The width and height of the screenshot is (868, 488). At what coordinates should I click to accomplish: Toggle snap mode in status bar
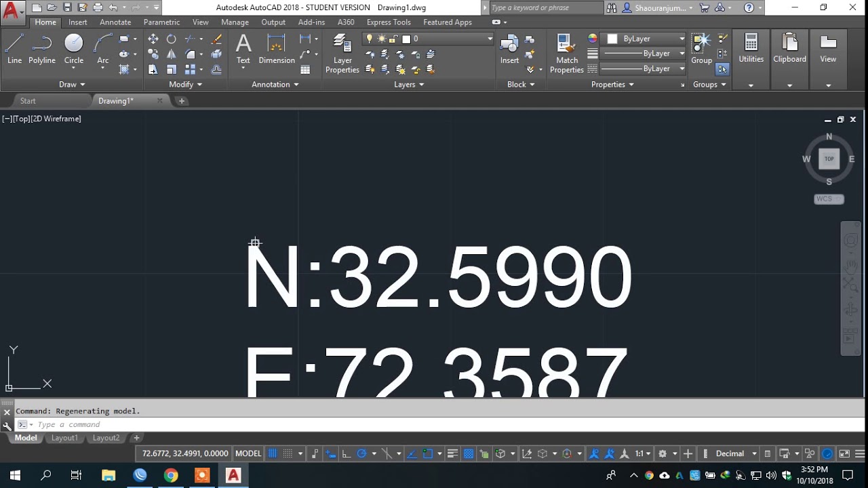288,453
